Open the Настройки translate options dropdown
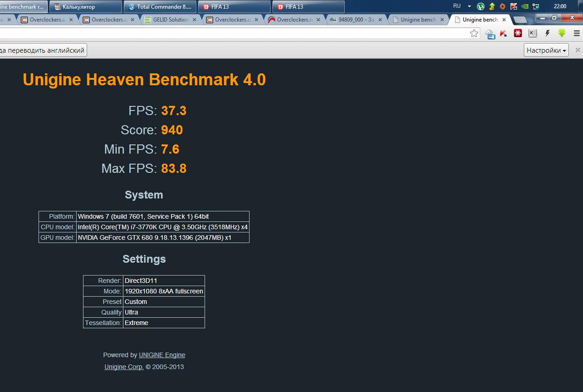The image size is (583, 392). (546, 50)
